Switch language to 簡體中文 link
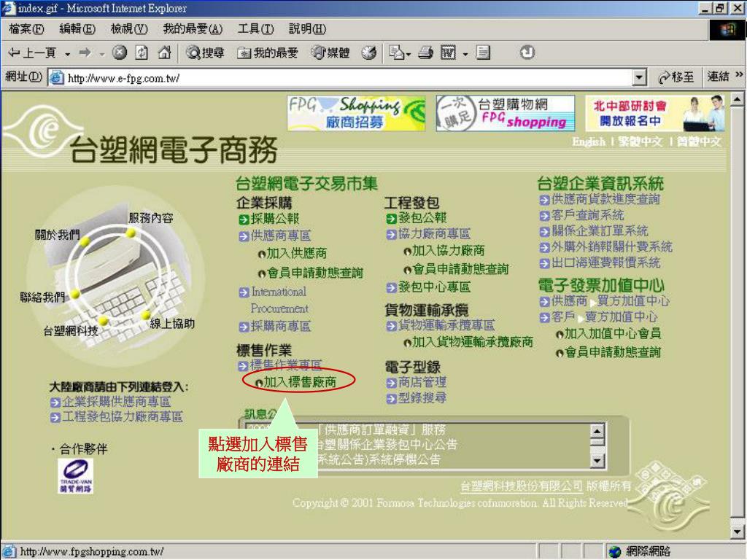Image resolution: width=747 pixels, height=560 pixels. pos(700,142)
